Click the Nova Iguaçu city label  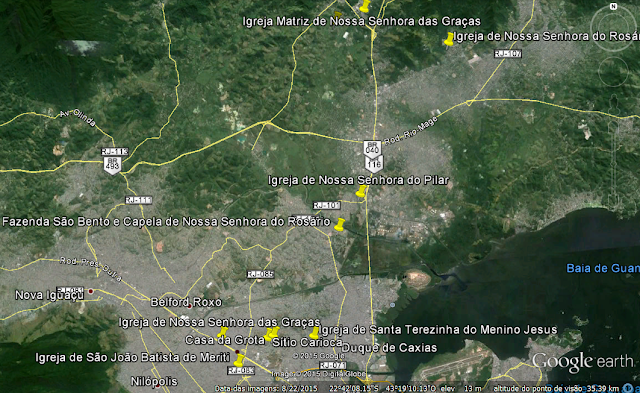coord(49,295)
